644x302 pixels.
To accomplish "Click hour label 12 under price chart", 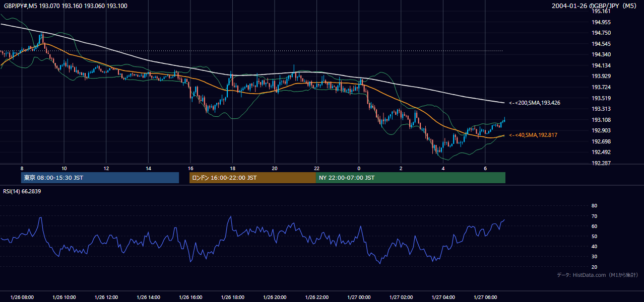I will pyautogui.click(x=106, y=168).
